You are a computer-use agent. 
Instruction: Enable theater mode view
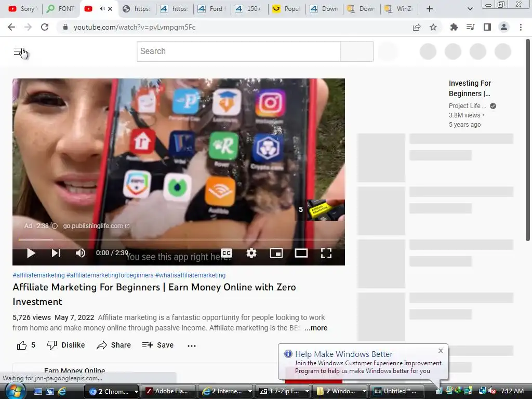point(301,253)
